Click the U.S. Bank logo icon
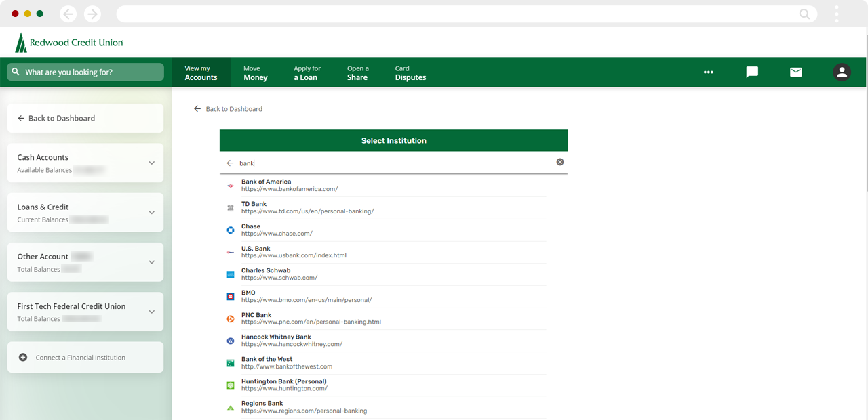 pyautogui.click(x=231, y=252)
